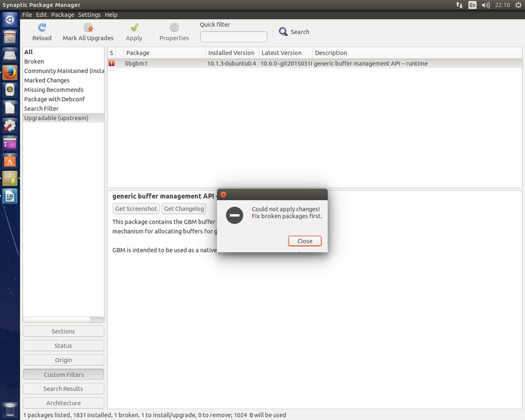
Task: Close the error dialog via red X
Action: [x=223, y=195]
